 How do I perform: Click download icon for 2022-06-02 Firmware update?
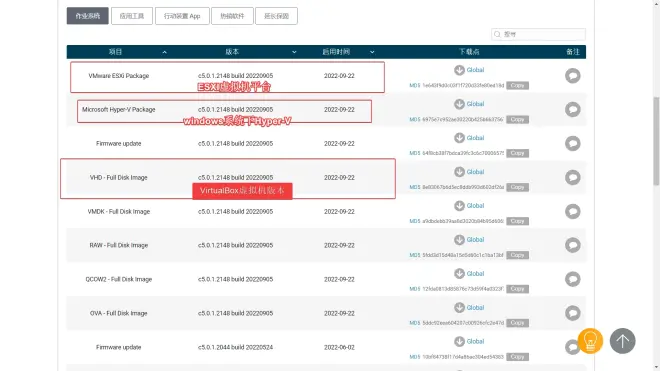[459, 342]
